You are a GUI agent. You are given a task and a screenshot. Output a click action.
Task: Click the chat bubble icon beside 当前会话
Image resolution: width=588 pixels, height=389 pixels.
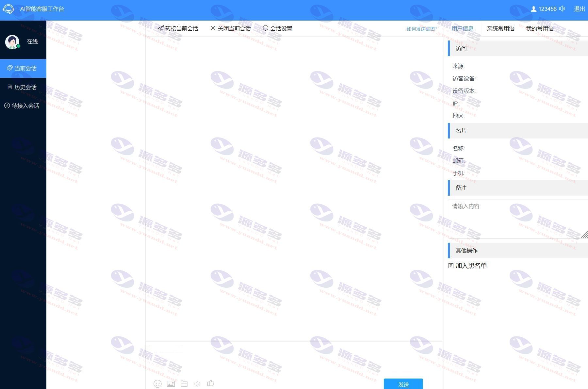click(x=10, y=68)
